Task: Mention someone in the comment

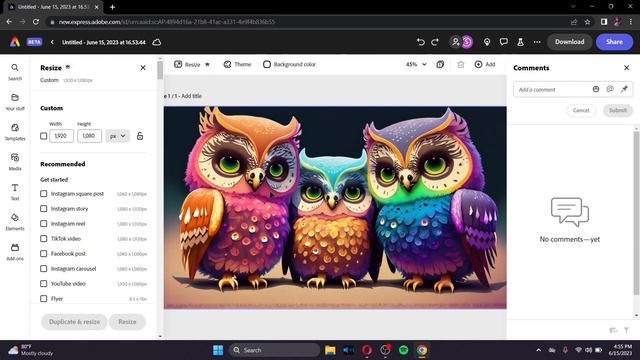Action: [x=610, y=89]
